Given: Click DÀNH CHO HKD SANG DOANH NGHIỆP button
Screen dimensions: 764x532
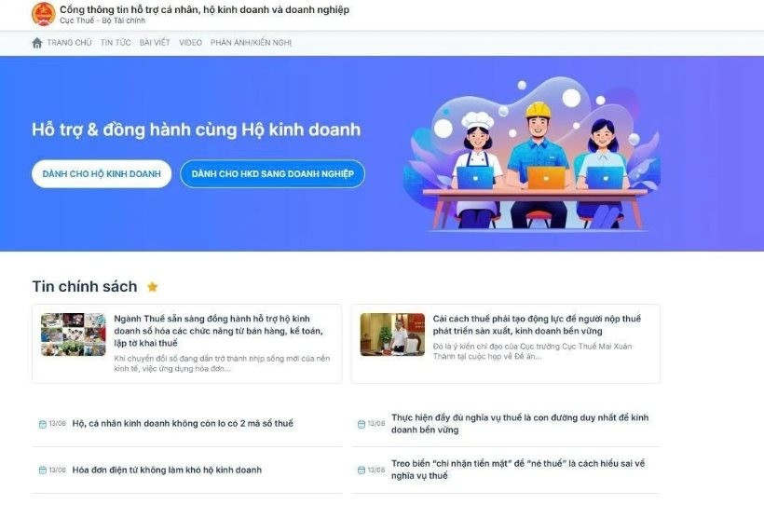Looking at the screenshot, I should (272, 174).
